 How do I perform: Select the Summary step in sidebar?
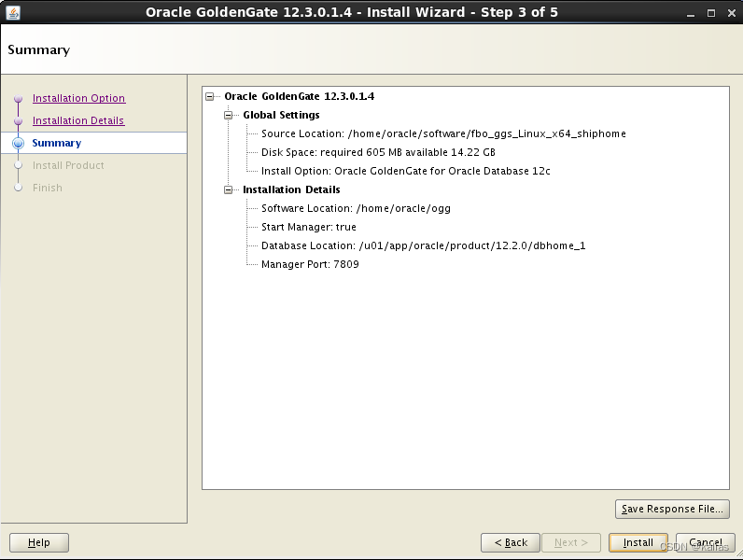(x=56, y=143)
